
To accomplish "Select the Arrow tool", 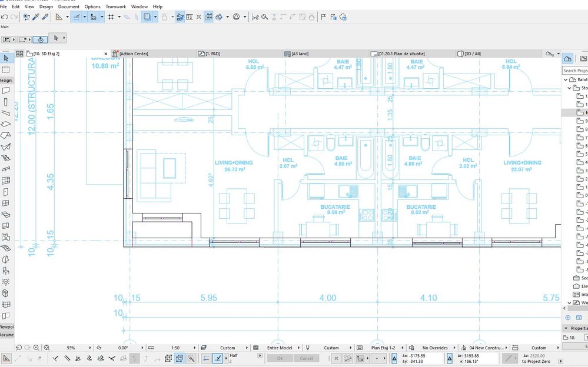I will [x=7, y=58].
